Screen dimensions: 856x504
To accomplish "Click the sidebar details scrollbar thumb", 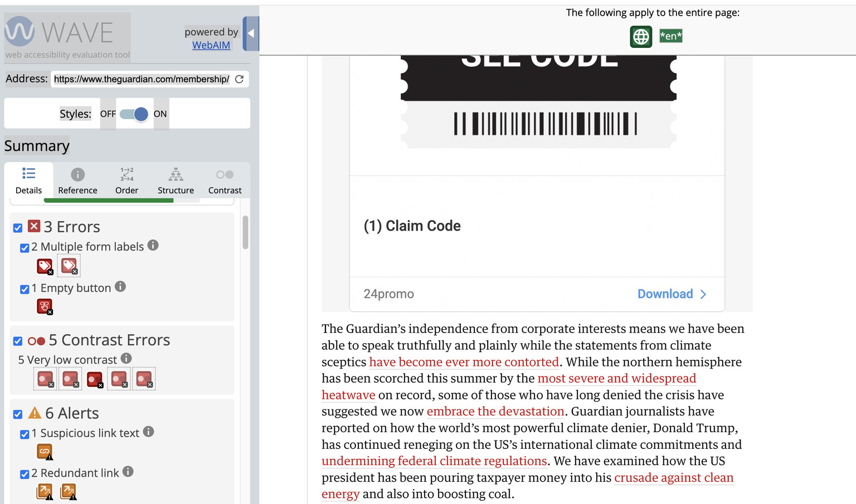I will coord(245,232).
